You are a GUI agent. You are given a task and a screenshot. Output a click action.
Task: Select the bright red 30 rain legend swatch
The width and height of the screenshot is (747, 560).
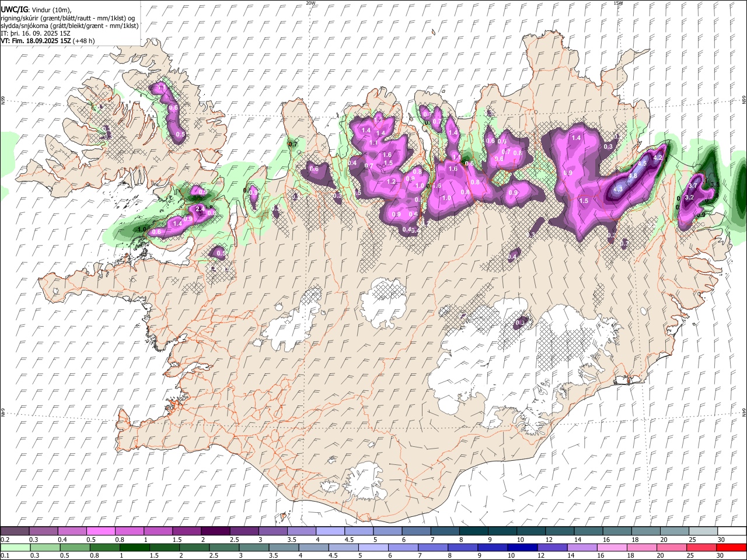[731, 548]
